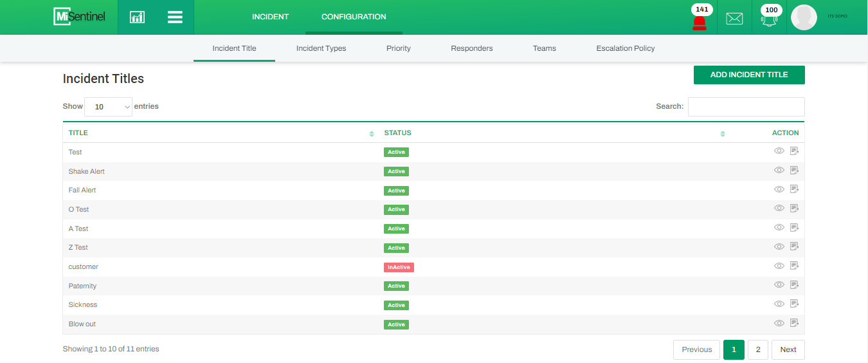Image resolution: width=868 pixels, height=363 pixels.
Task: Click the user profile avatar
Action: pos(804,17)
